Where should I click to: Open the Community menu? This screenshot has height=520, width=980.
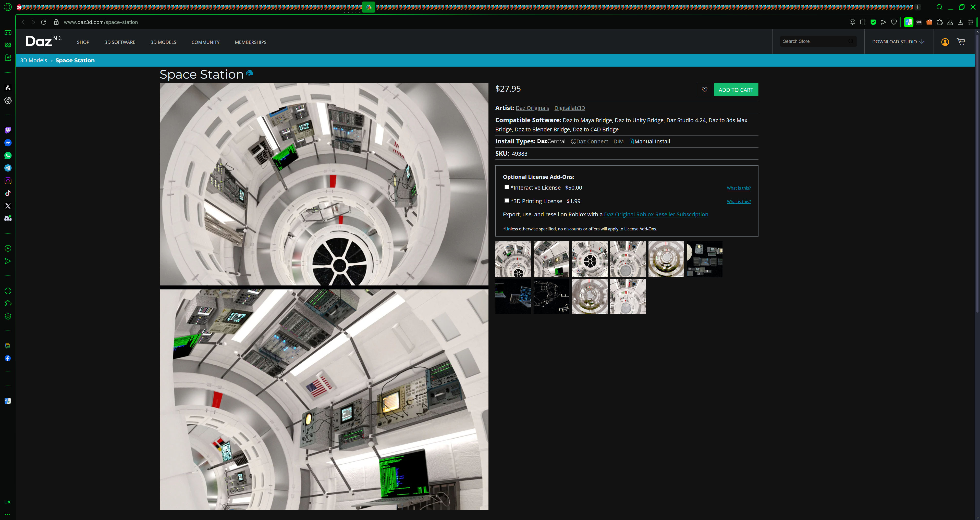click(205, 42)
